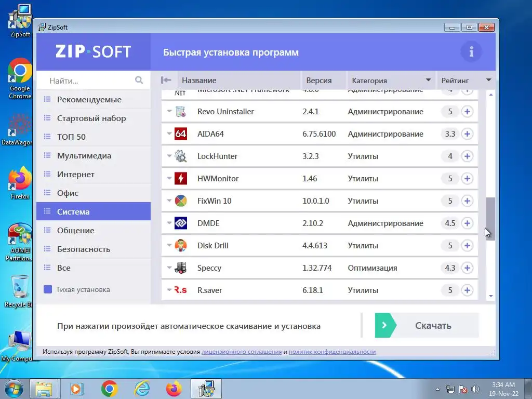The height and width of the screenshot is (399, 532).
Task: Click the HWMonitor lightning icon
Action: [180, 179]
